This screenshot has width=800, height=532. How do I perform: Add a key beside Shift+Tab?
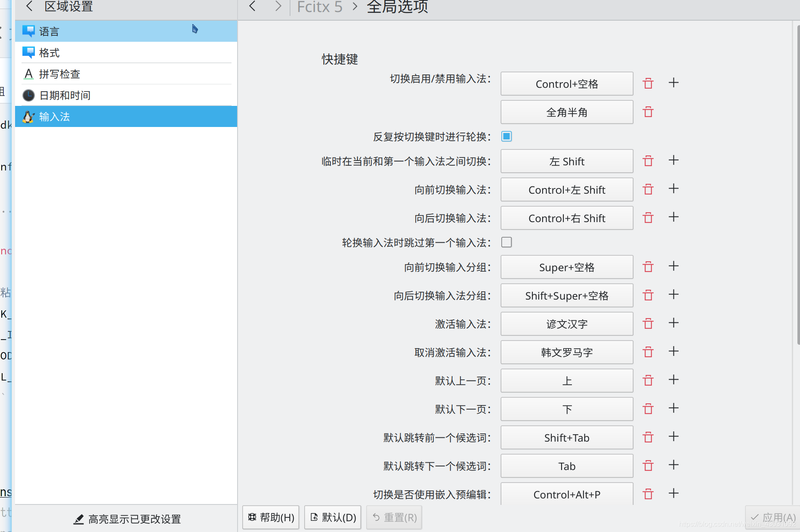[673, 436]
